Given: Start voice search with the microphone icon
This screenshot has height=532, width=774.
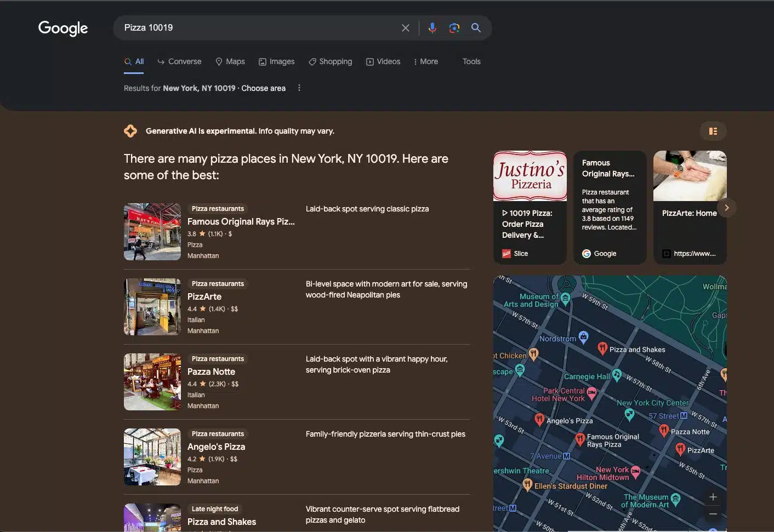Looking at the screenshot, I should pyautogui.click(x=432, y=28).
